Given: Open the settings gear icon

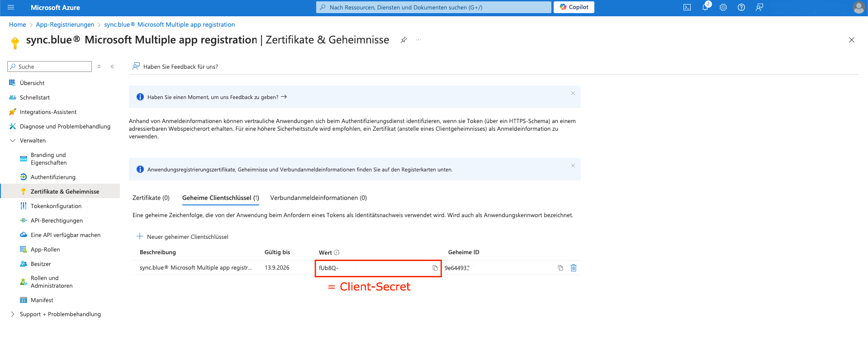Looking at the screenshot, I should click(723, 7).
